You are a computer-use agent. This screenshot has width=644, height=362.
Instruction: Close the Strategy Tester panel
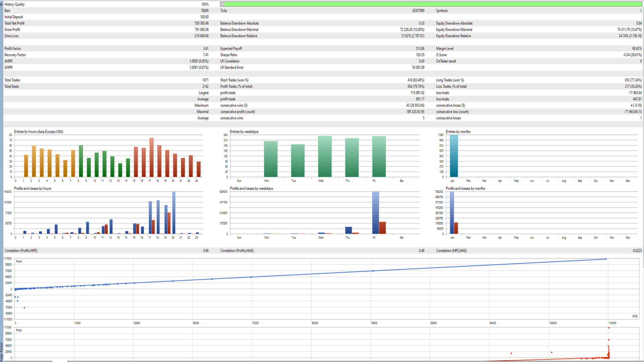pyautogui.click(x=1, y=4)
